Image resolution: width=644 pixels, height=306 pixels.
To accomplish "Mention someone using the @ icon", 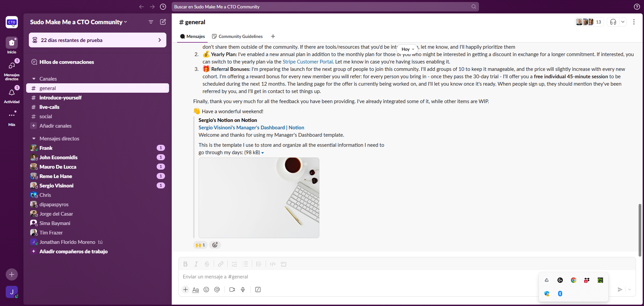I will (217, 290).
